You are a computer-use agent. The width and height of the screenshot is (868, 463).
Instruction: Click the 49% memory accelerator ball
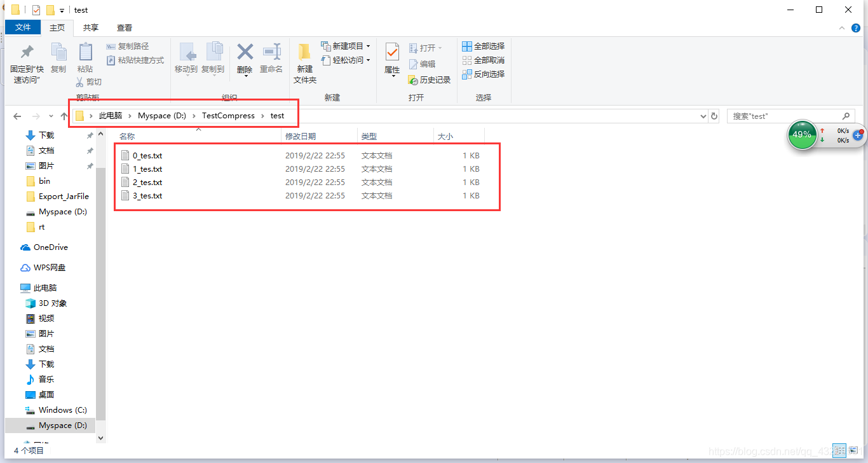point(802,135)
